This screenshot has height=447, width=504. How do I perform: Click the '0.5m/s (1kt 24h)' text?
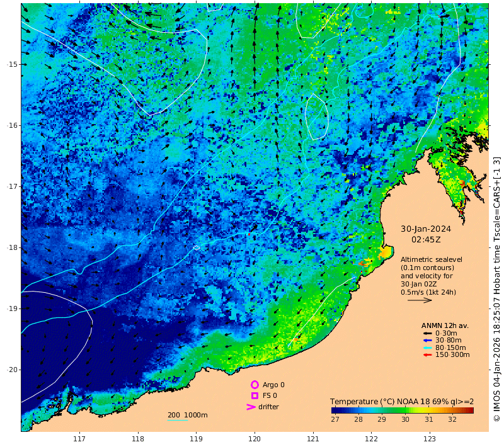point(428,292)
